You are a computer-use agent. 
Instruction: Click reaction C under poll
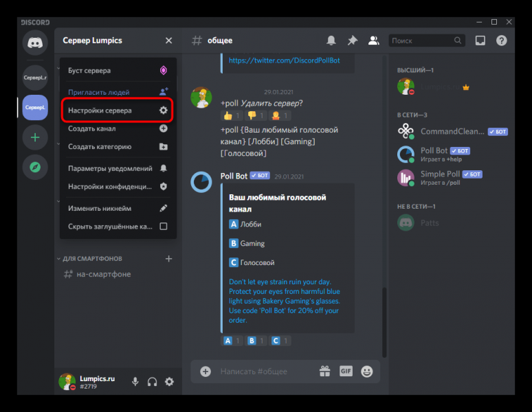(280, 341)
